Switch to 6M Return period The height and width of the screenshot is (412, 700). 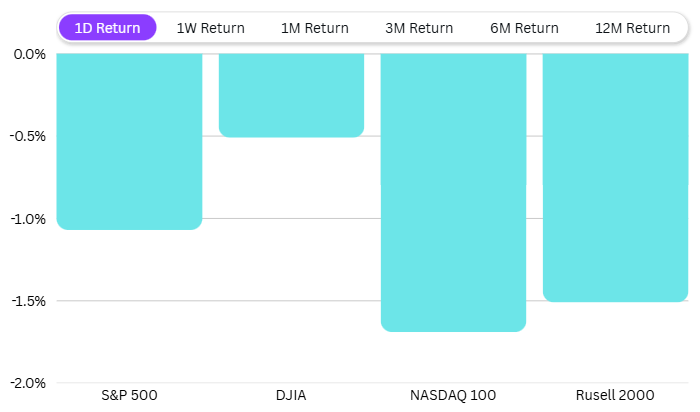pos(524,28)
